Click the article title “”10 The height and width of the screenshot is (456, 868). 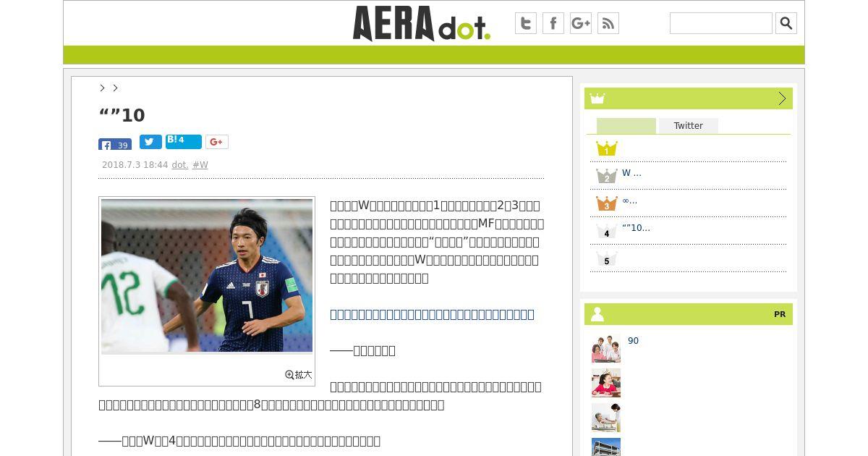pos(122,115)
